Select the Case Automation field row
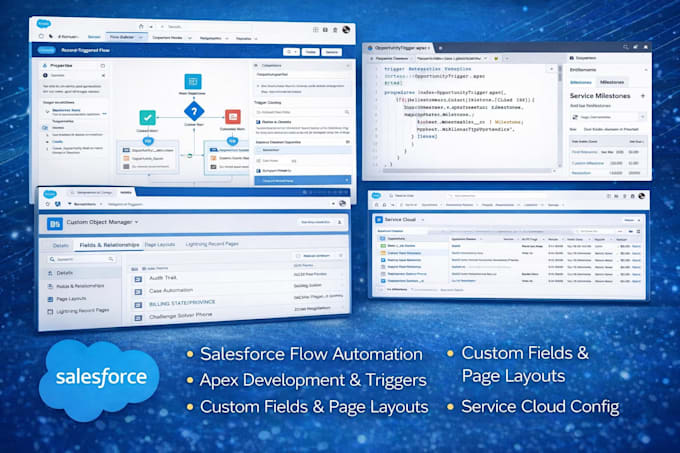Image resolution: width=680 pixels, height=453 pixels. pos(238,289)
